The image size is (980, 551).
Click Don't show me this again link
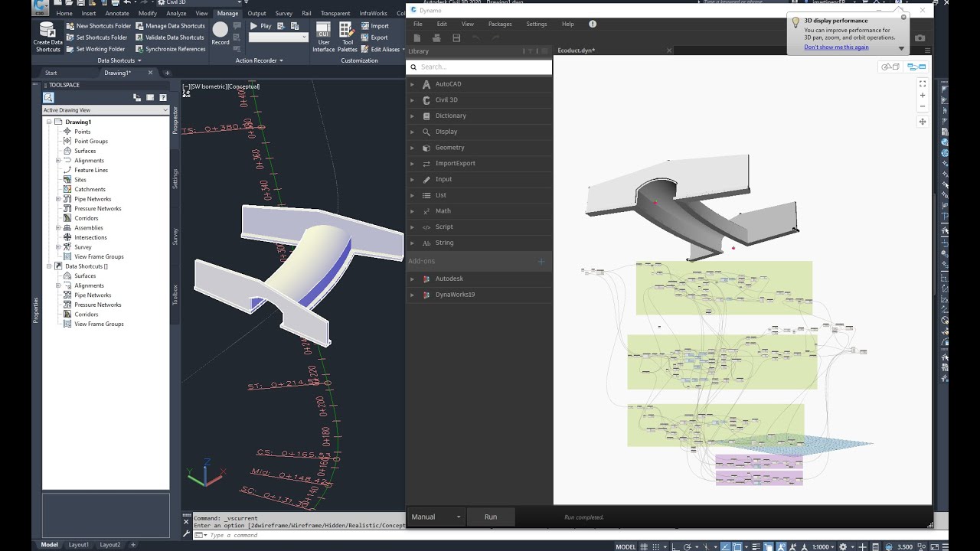click(x=836, y=47)
